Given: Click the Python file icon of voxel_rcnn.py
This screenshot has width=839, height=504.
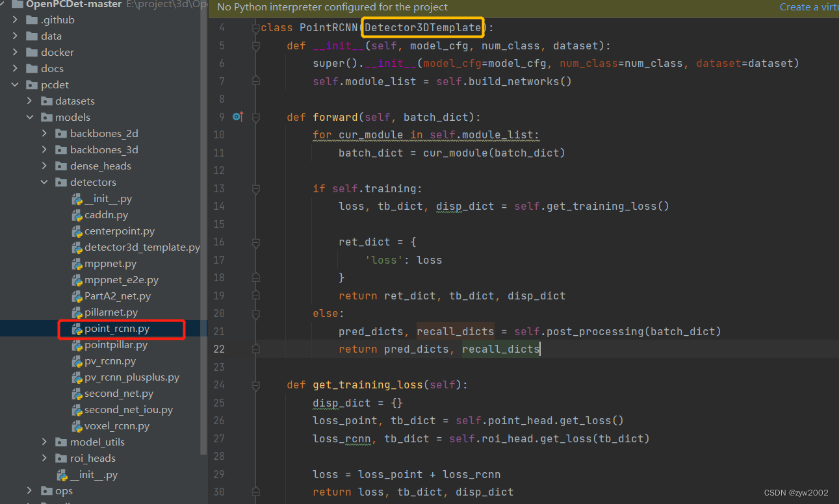Looking at the screenshot, I should 77,426.
